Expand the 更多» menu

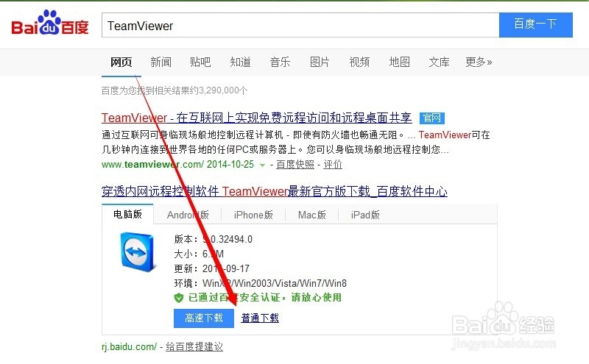[479, 62]
